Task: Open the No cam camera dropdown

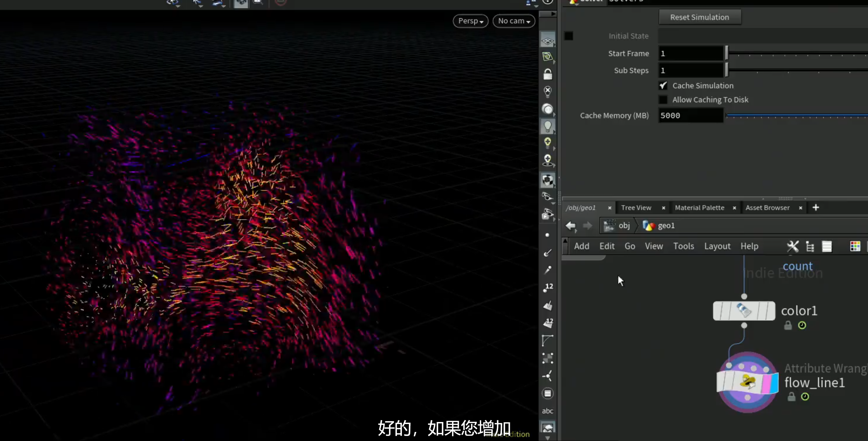Action: (x=514, y=21)
